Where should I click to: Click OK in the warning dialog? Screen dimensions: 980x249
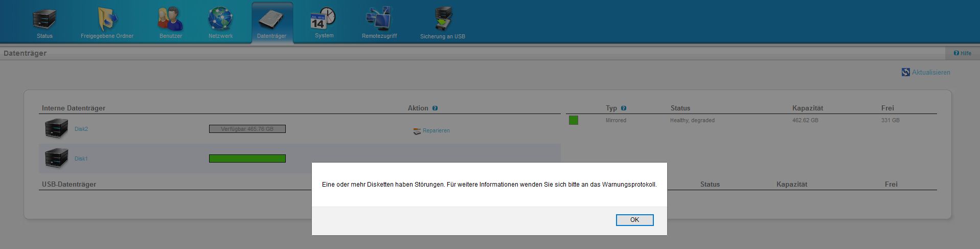click(634, 220)
